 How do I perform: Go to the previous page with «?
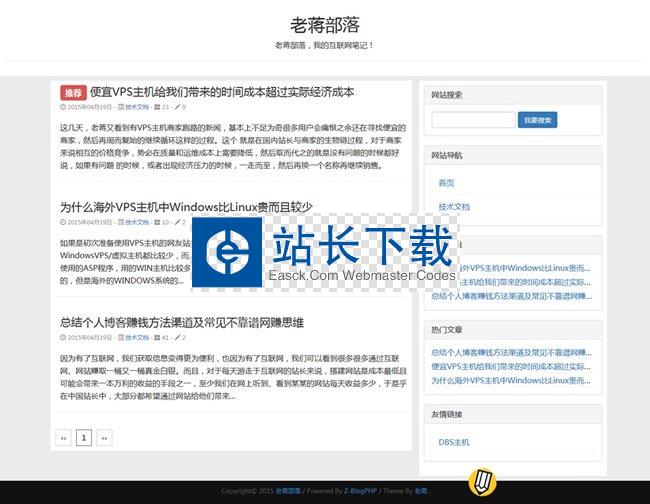[x=63, y=438]
